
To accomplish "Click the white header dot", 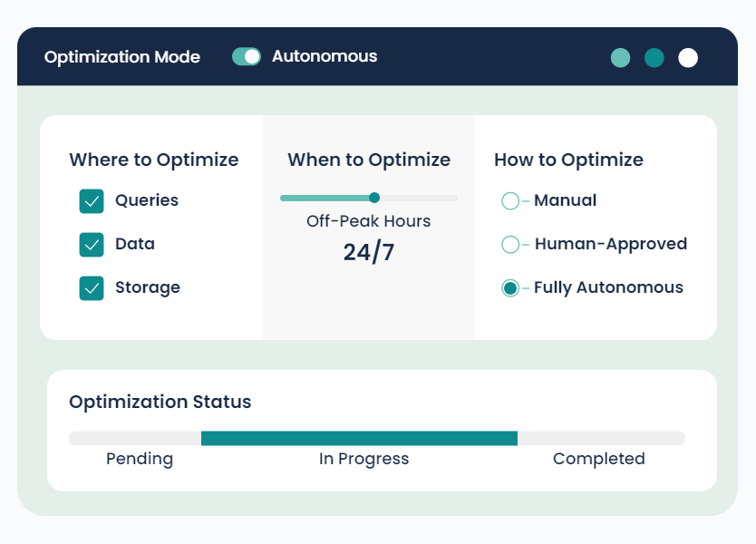I will [x=688, y=58].
